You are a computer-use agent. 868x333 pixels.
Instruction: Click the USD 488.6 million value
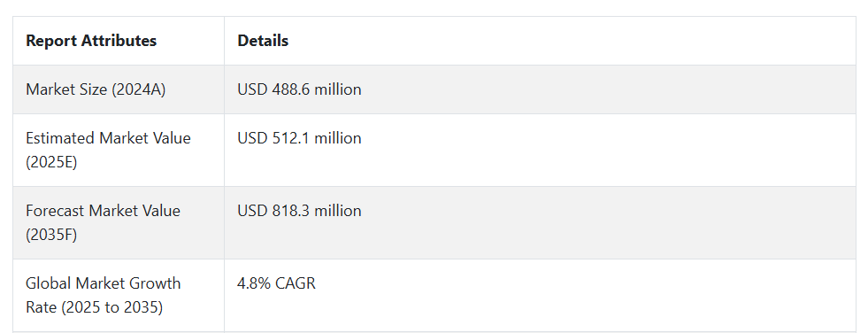pos(299,89)
